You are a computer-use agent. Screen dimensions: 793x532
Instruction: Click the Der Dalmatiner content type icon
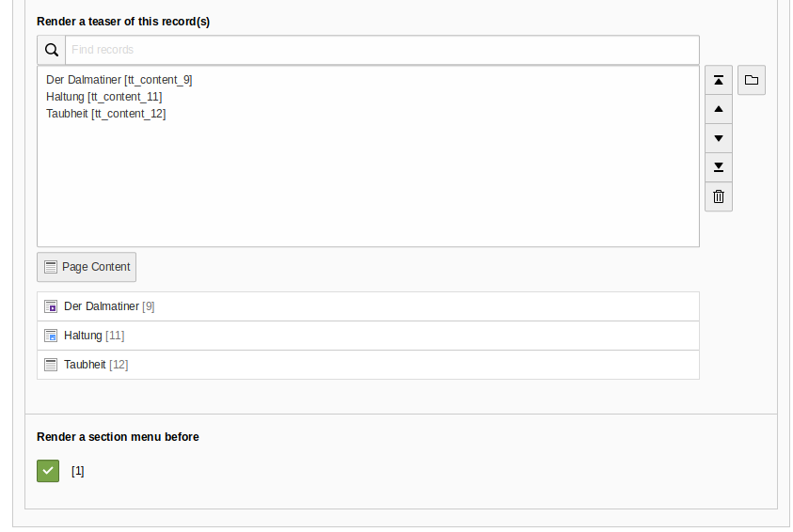[51, 306]
